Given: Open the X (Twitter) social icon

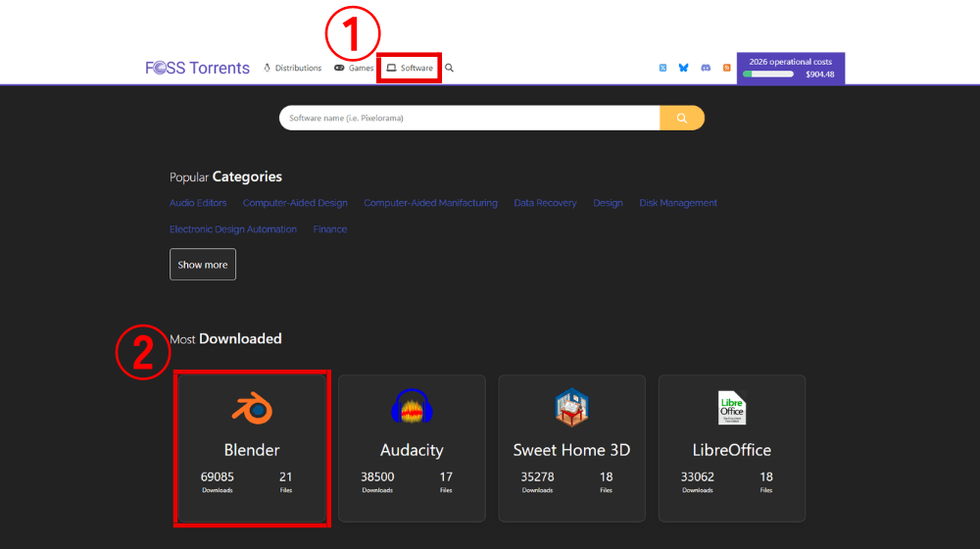Looking at the screenshot, I should pos(663,69).
